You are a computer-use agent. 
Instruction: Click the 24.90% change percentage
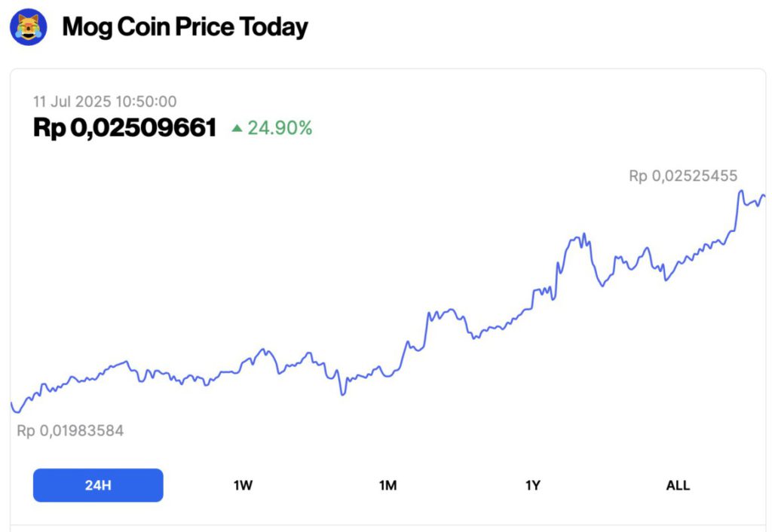click(x=280, y=129)
